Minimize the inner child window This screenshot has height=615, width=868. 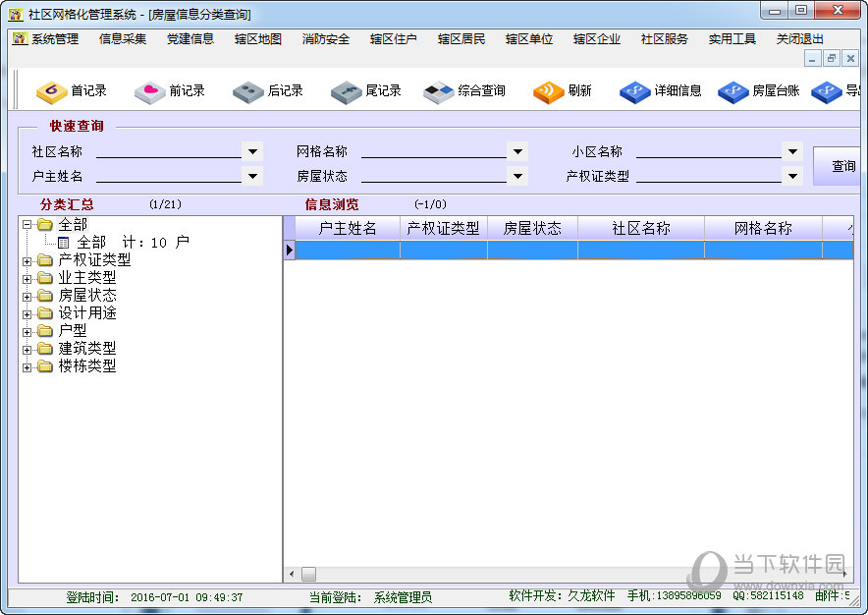tap(812, 58)
